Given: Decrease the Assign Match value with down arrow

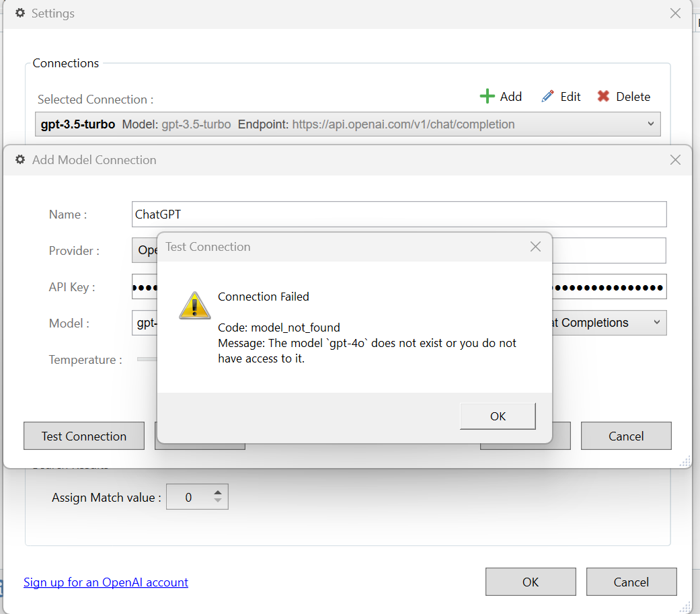Looking at the screenshot, I should point(217,502).
